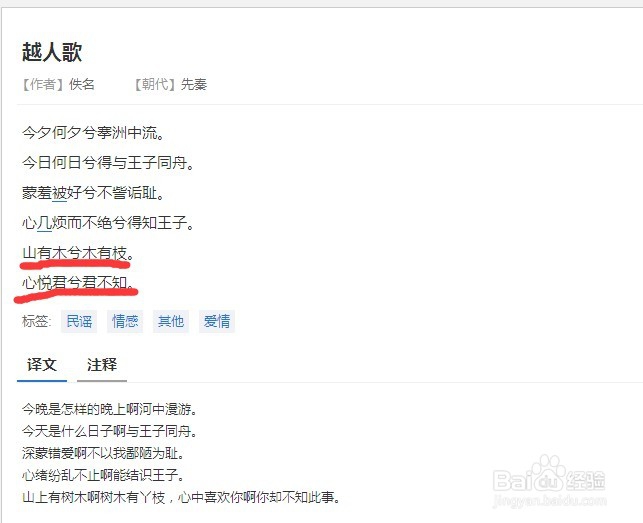The image size is (643, 523).
Task: Click the poem title 越人歌
Action: tap(52, 52)
